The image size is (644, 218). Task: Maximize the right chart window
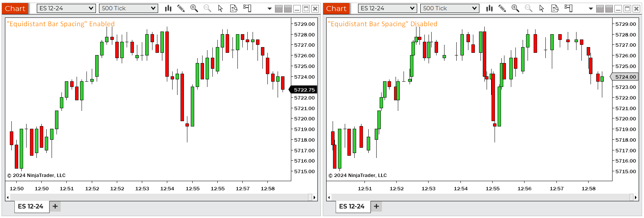[627, 9]
